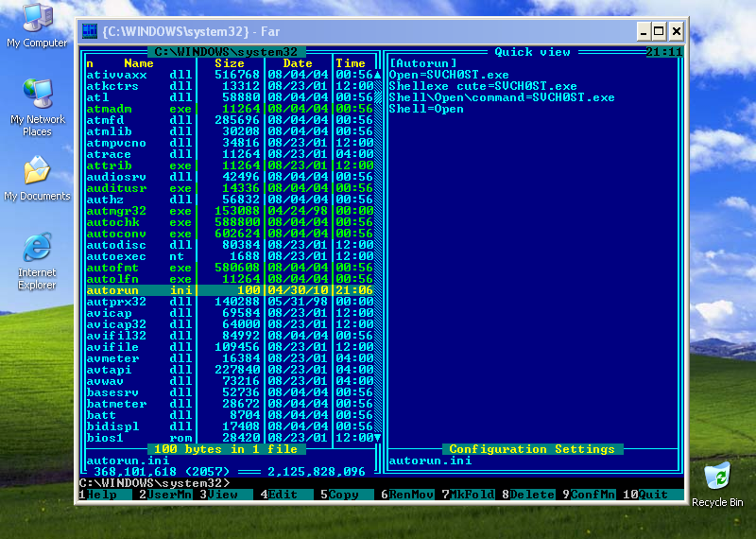Click the Quick view panel title
The width and height of the screenshot is (756, 539).
click(532, 52)
